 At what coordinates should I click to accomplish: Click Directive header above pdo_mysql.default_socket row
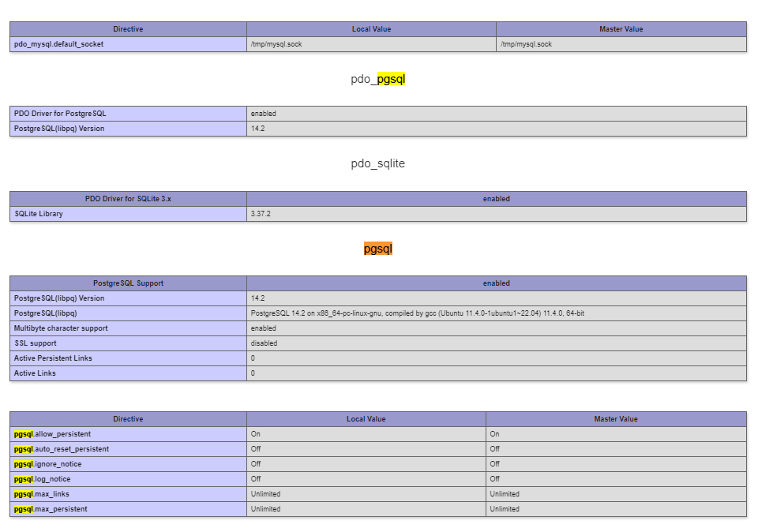pyautogui.click(x=128, y=29)
